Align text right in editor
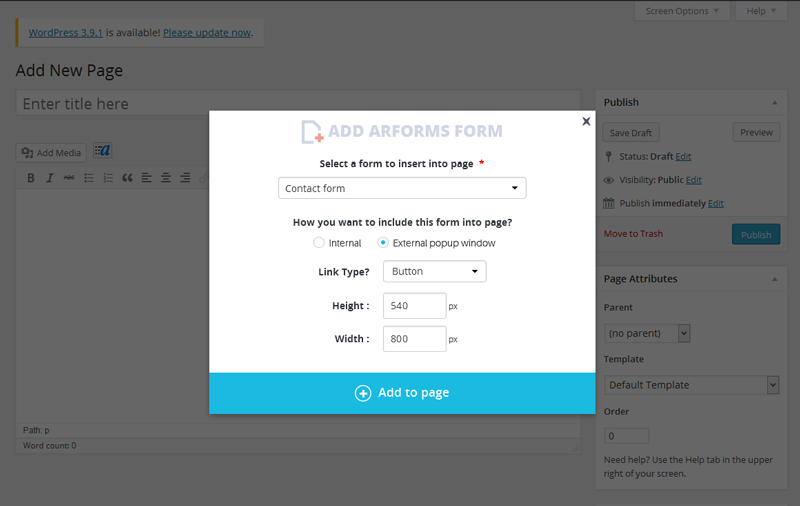This screenshot has height=506, width=800. [x=185, y=178]
